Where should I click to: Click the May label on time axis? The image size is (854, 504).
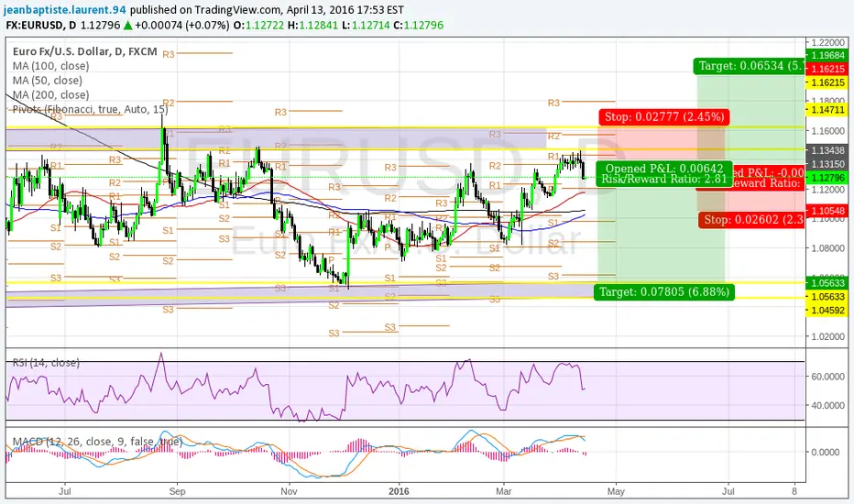pyautogui.click(x=616, y=491)
